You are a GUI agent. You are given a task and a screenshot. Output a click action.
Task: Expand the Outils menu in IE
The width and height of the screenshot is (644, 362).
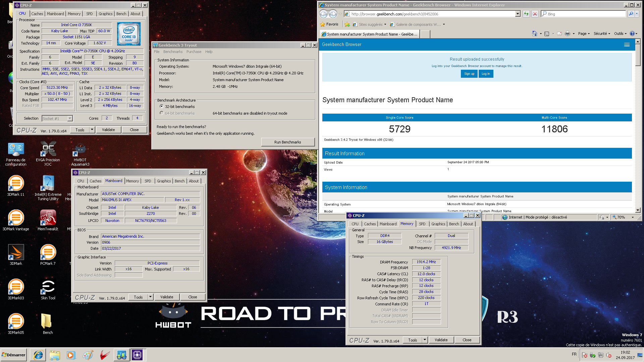click(620, 34)
